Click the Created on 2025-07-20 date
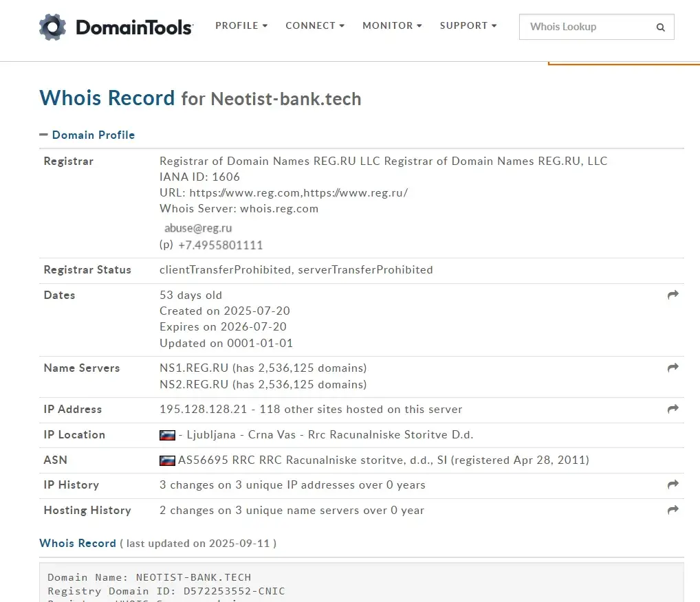The width and height of the screenshot is (700, 602). tap(225, 311)
